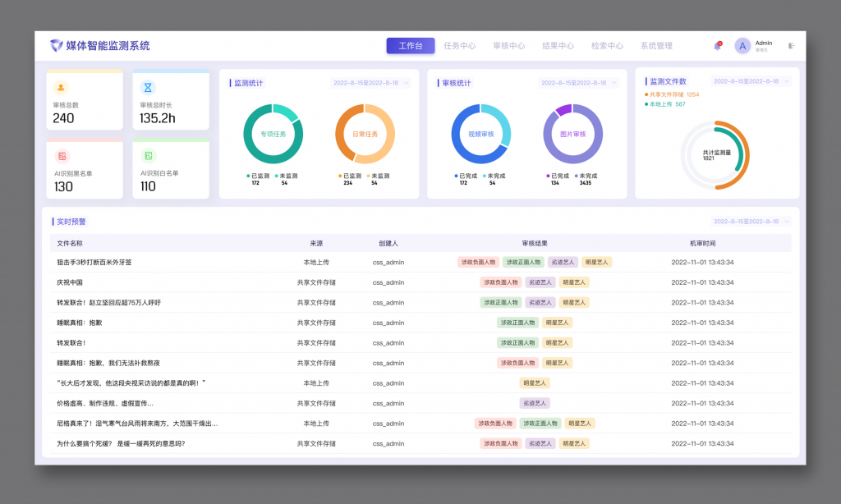Click 共享文件存储 legend color dot

point(646,94)
